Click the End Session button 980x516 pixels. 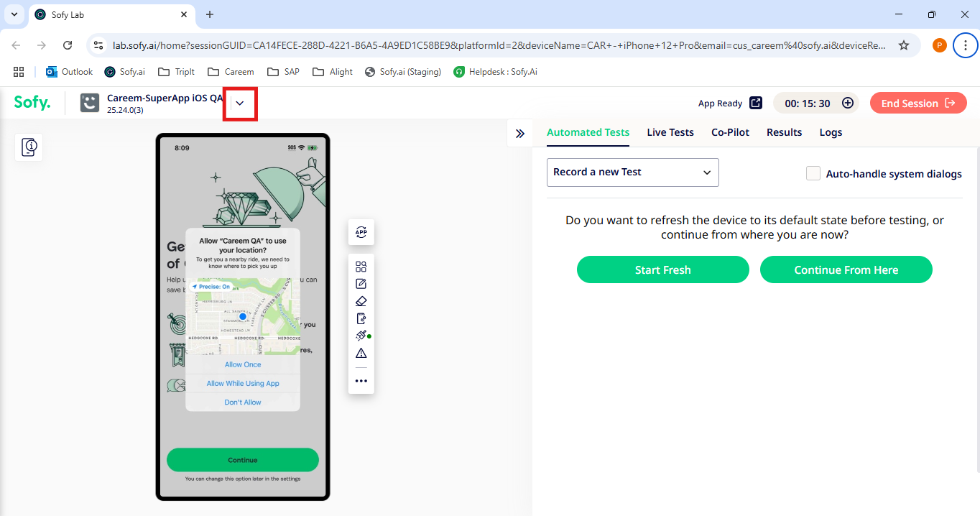point(918,103)
